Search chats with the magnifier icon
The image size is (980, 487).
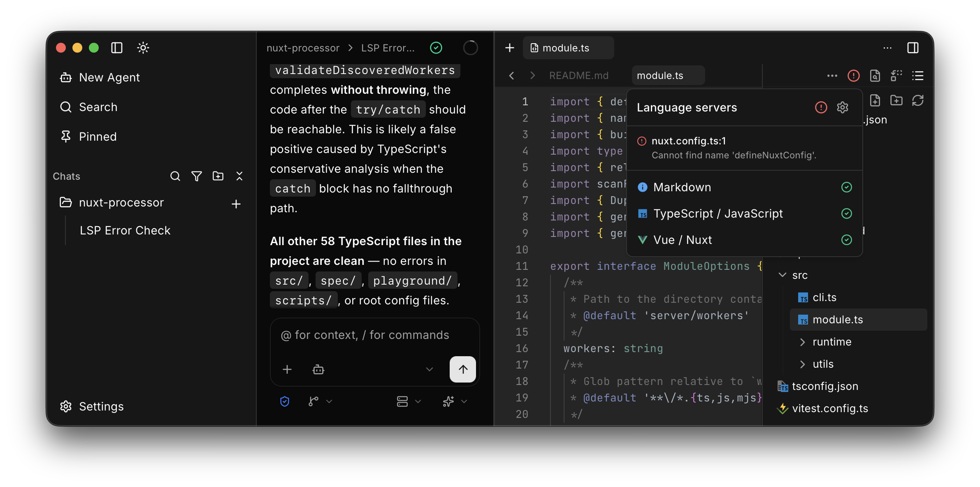[x=175, y=176]
